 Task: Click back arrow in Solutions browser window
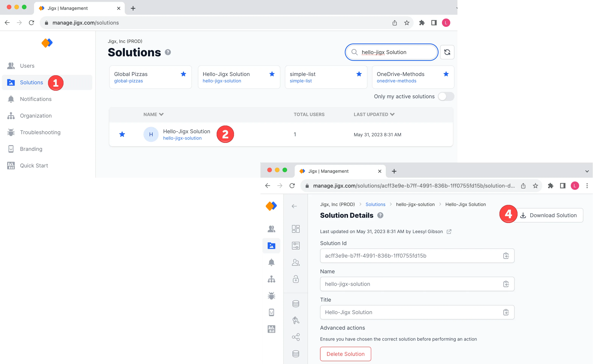pyautogui.click(x=7, y=23)
